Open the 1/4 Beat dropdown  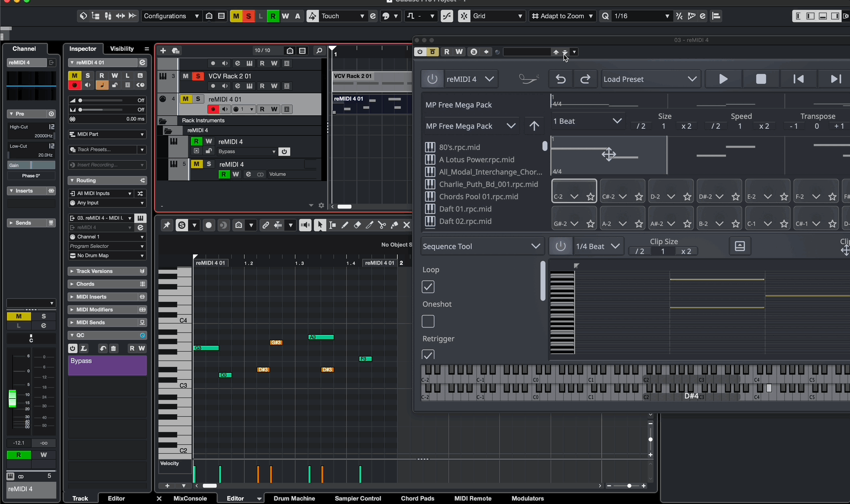pos(598,246)
